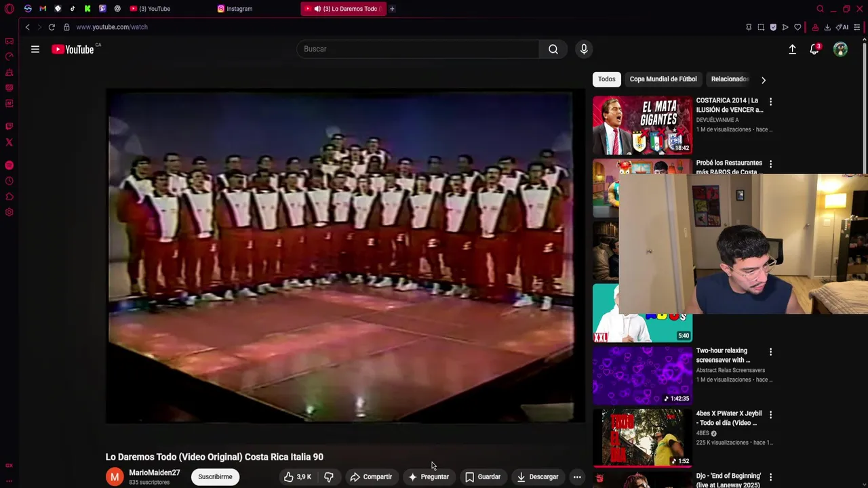Image resolution: width=868 pixels, height=488 pixels.
Task: Open the history clock in the sidebar
Action: tap(9, 181)
